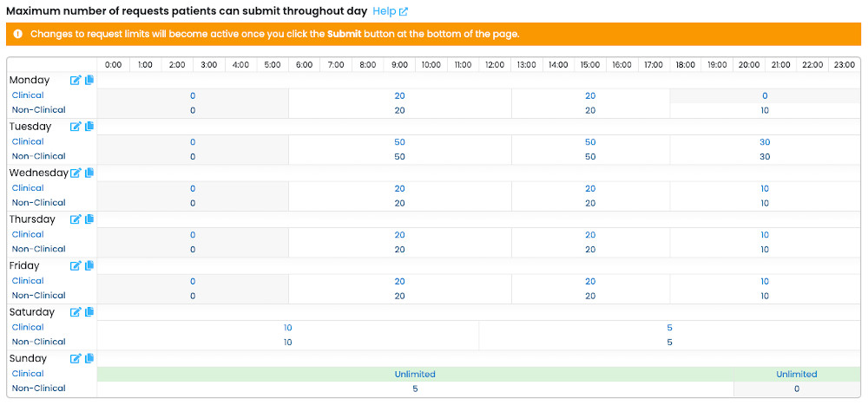Click Saturday Non-Clinical value 5 afternoon cell
Viewport: 868px width, 405px height.
(x=669, y=342)
